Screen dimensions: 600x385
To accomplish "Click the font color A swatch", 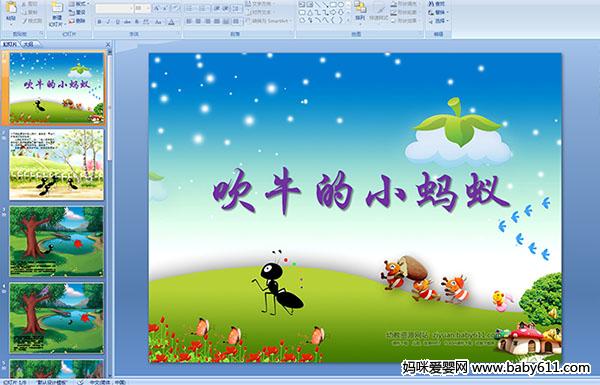I will coord(171,22).
